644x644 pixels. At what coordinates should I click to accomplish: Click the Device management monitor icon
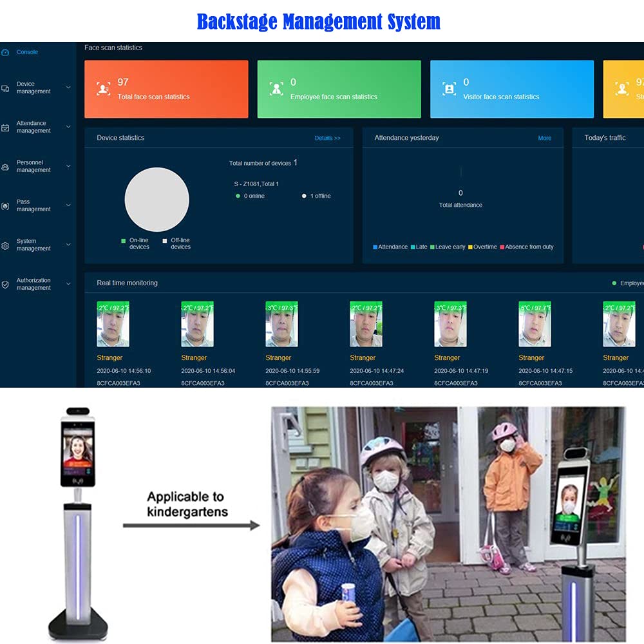[x=5, y=88]
